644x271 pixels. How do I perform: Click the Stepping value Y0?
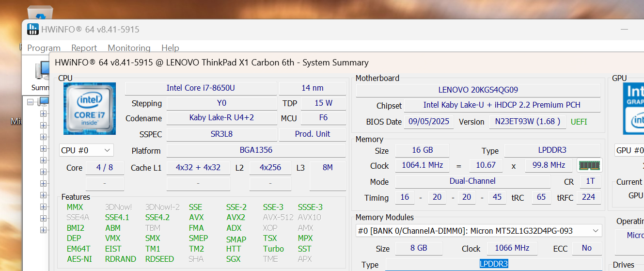221,103
